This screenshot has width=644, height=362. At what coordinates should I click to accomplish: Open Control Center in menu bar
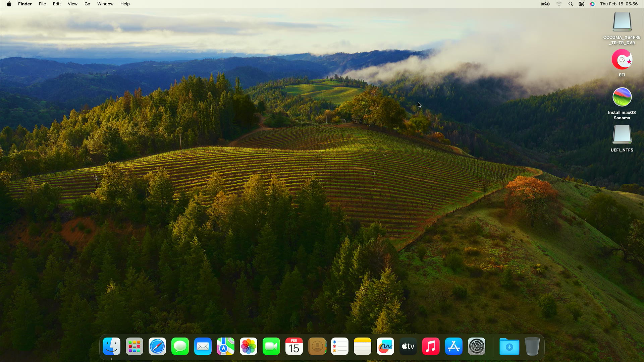[x=581, y=4]
